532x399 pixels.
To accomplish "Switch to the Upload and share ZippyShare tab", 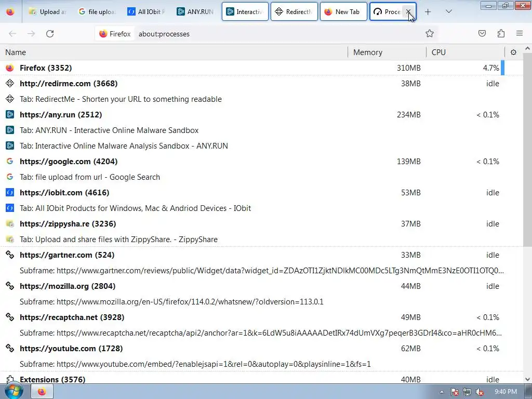I will [x=47, y=11].
